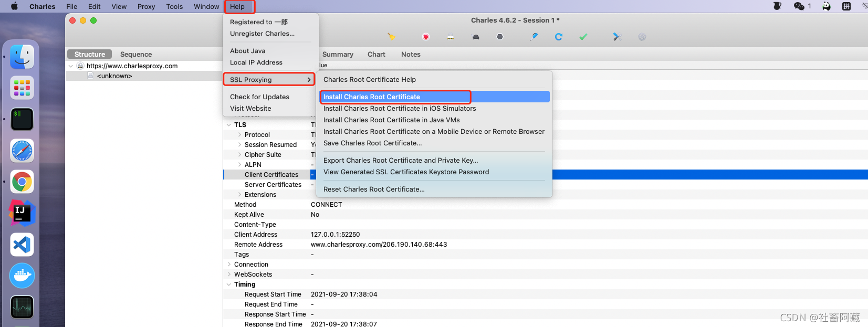
Task: Switch to the Structure tab
Action: pos(90,54)
